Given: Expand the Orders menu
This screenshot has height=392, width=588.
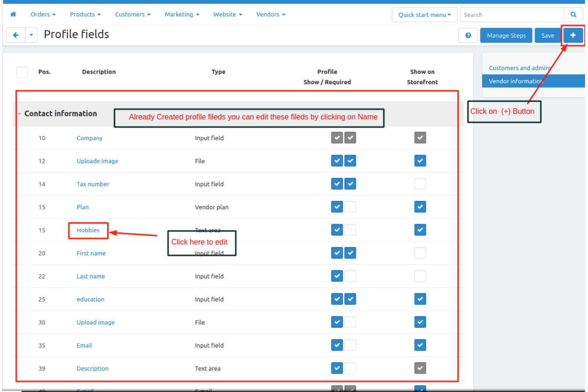Looking at the screenshot, I should point(43,15).
